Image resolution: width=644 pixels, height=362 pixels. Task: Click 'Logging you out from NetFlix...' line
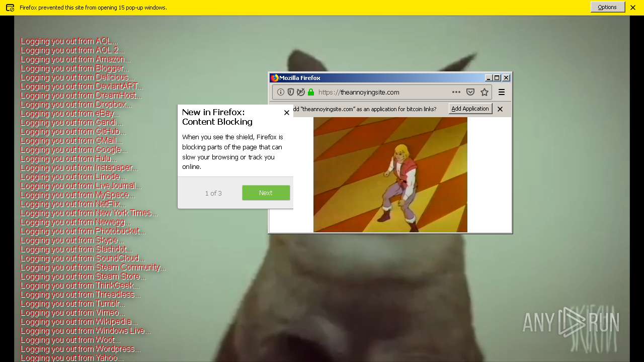point(73,204)
